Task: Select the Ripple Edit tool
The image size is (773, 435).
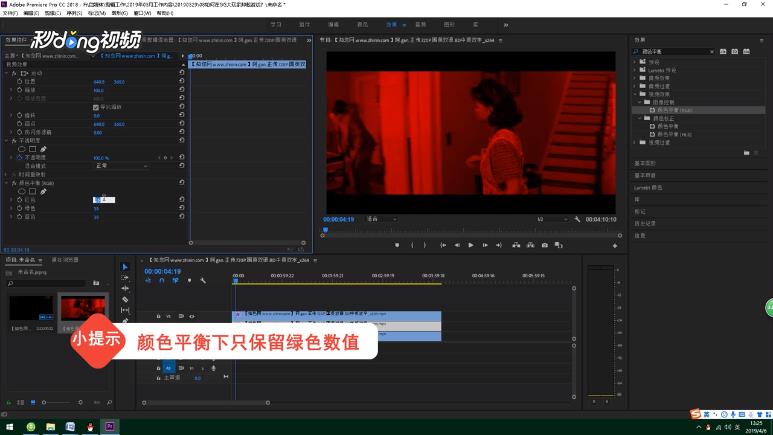Action: [125, 289]
